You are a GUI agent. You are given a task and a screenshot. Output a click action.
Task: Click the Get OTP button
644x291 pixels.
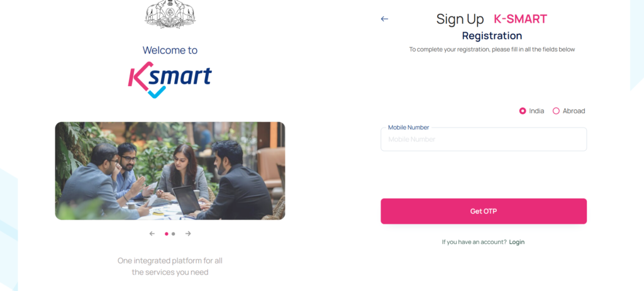tap(484, 211)
